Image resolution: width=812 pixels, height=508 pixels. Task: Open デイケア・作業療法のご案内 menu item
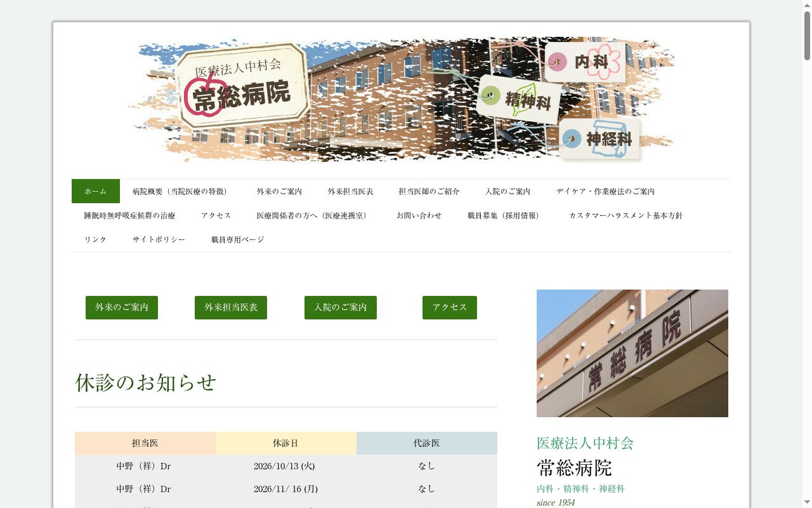coord(606,191)
